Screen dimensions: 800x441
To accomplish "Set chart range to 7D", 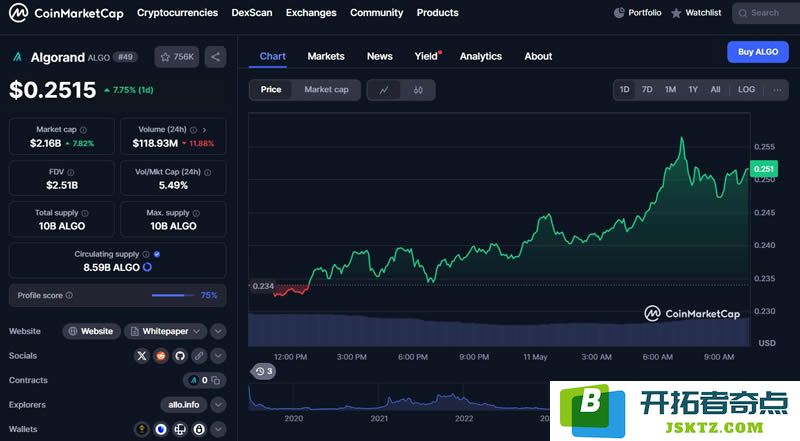I will pyautogui.click(x=647, y=90).
